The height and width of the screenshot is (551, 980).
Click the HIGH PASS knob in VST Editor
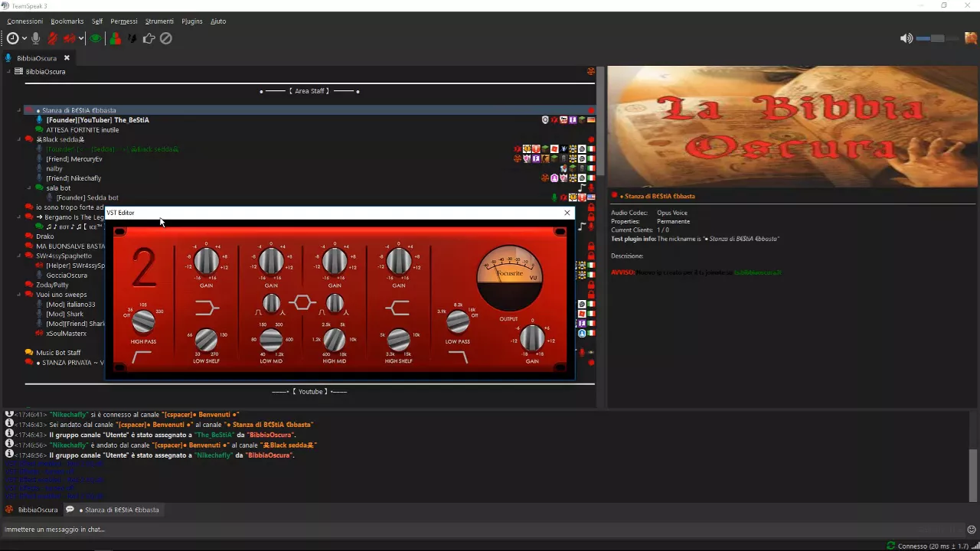point(143,322)
